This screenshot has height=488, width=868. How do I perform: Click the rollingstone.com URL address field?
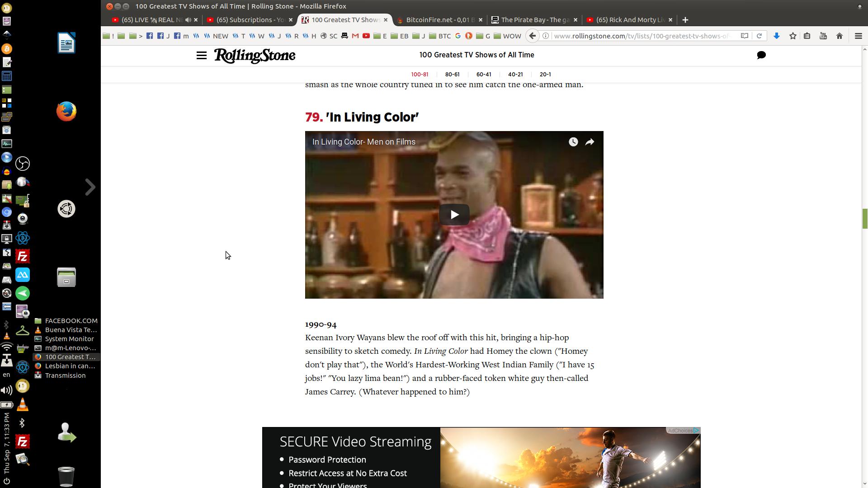click(642, 36)
